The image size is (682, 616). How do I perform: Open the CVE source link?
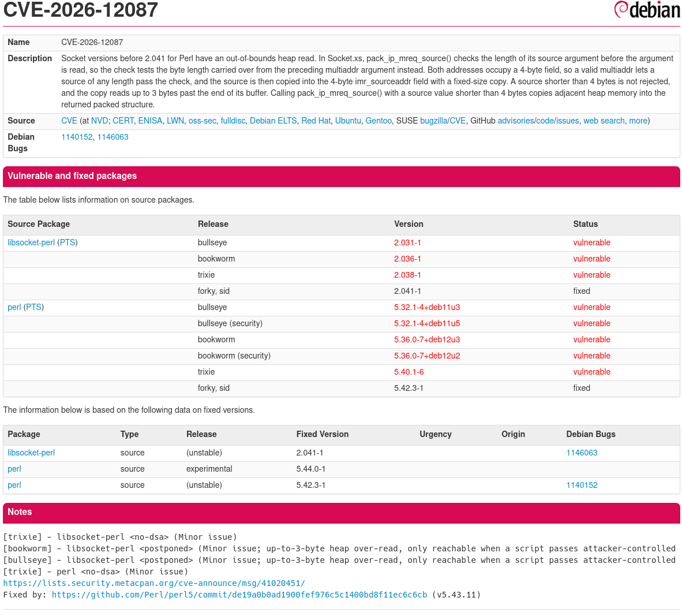tap(69, 121)
